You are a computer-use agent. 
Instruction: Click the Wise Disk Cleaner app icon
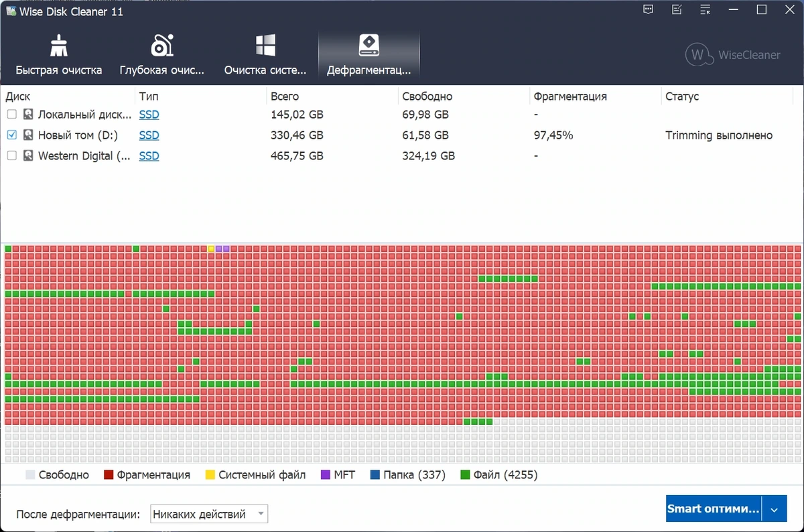(11, 11)
